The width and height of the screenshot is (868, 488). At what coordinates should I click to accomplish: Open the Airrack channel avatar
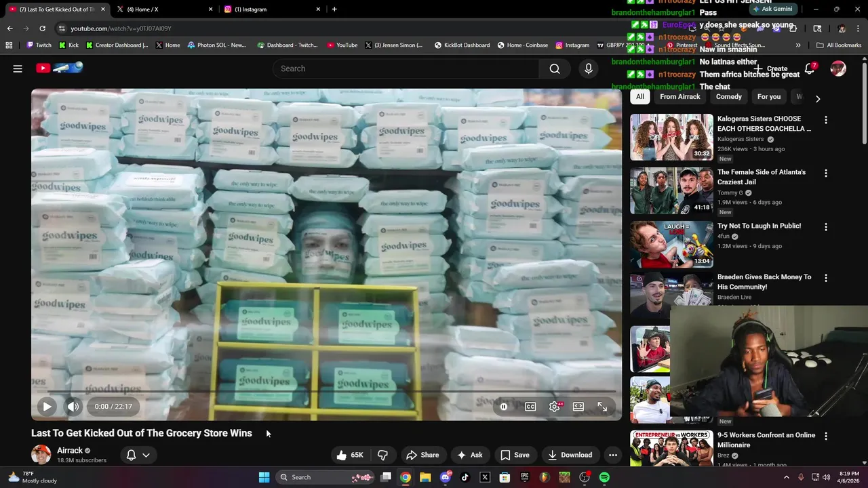41,455
